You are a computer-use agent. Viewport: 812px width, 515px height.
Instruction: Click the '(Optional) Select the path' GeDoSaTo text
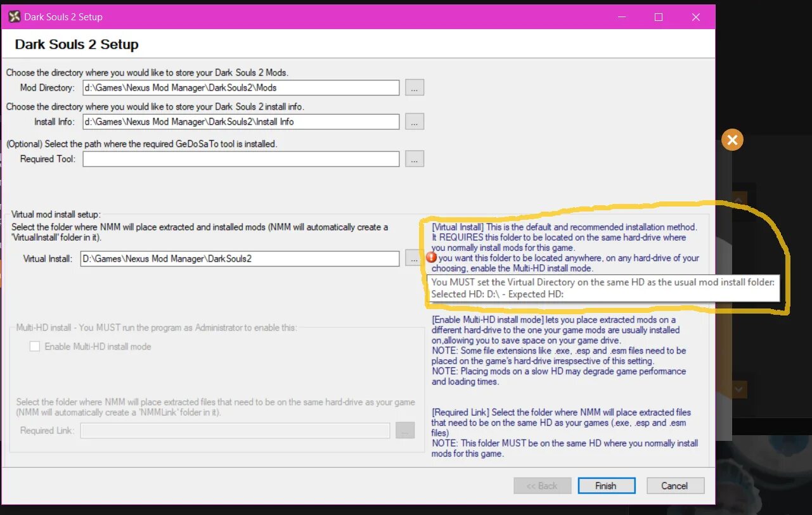pyautogui.click(x=142, y=144)
